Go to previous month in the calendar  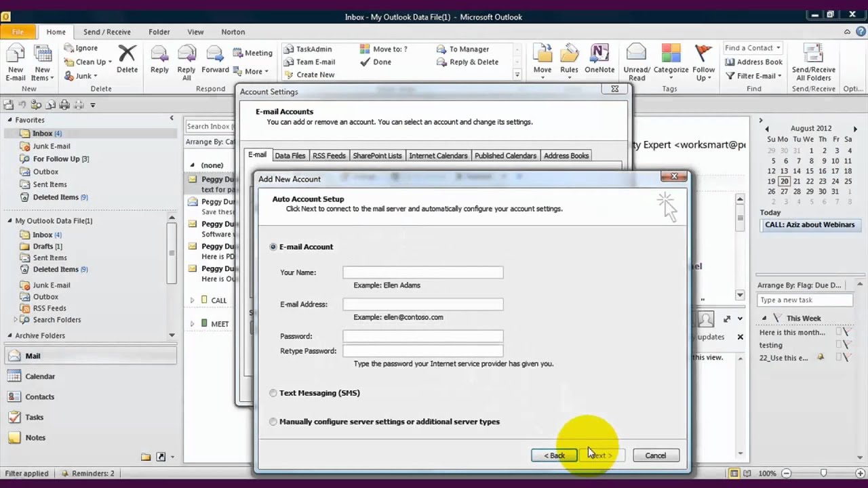tap(768, 129)
